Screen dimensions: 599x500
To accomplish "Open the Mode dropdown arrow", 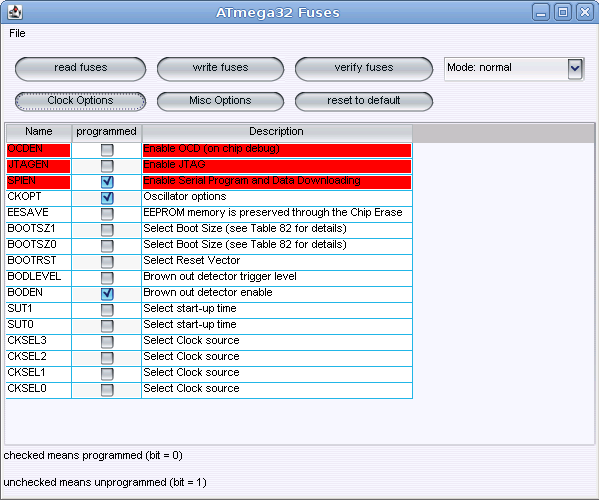I will click(575, 69).
